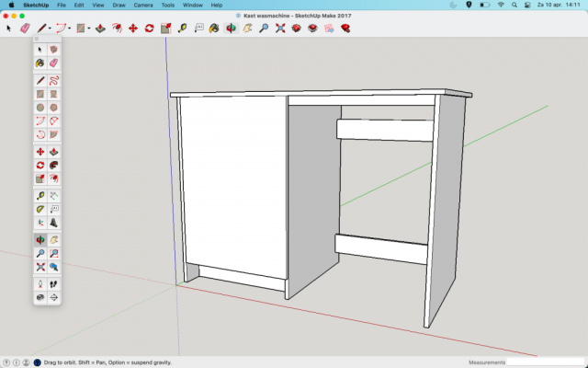Close the floating tool palette

pyautogui.click(x=37, y=39)
